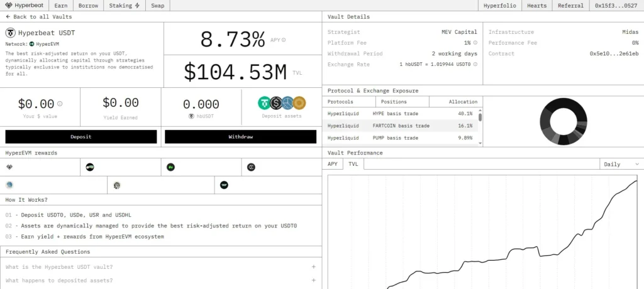Click the 0.000 hbUSDT balance
The image size is (644, 289).
[201, 104]
